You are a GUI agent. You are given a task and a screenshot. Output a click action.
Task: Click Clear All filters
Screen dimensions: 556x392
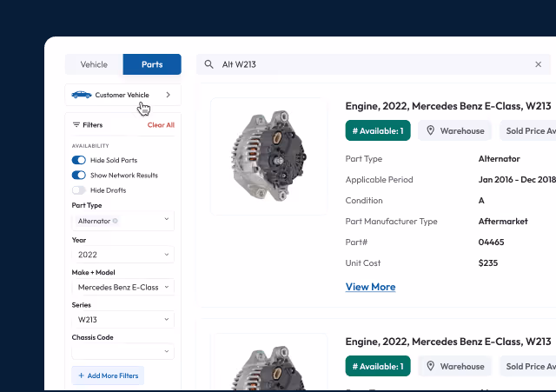(x=161, y=125)
